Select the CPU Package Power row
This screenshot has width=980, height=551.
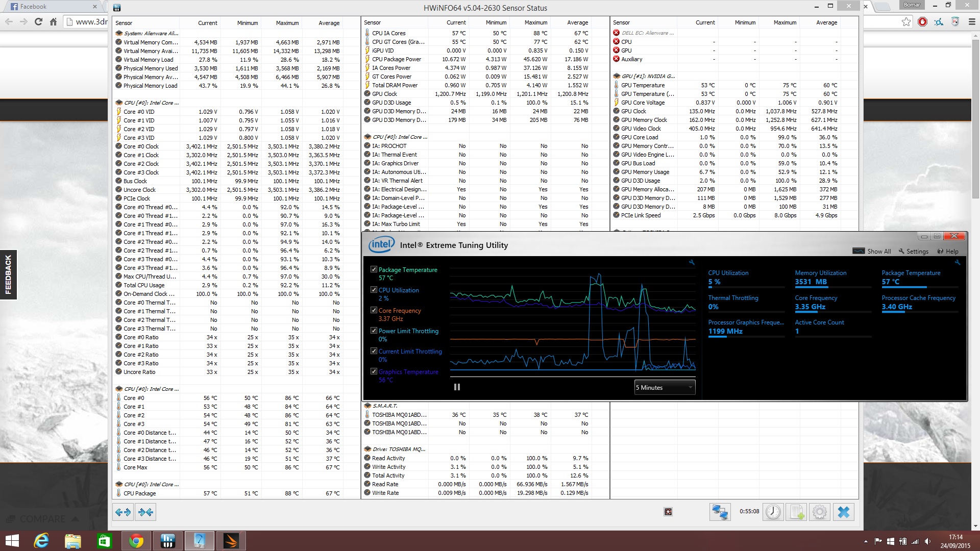pos(477,59)
